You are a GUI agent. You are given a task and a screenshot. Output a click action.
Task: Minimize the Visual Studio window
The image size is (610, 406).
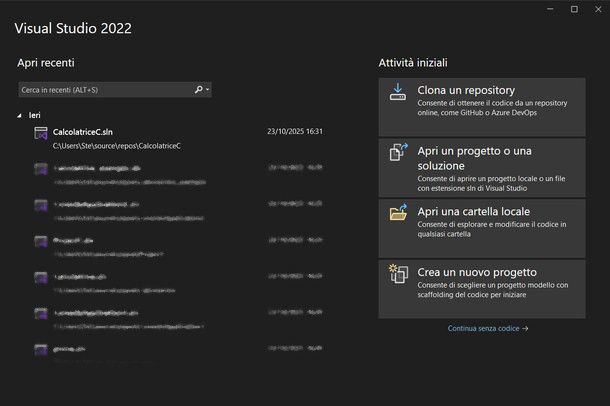coord(550,9)
